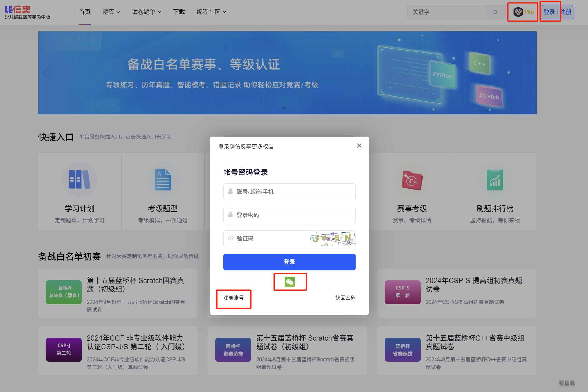Click the 蓝桥杯 总决赛 green badge
588x392 pixels.
(x=64, y=292)
